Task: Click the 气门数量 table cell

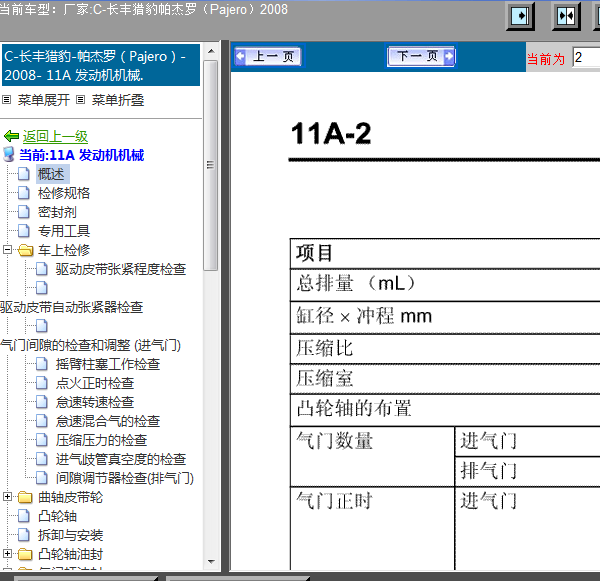Action: [x=372, y=457]
